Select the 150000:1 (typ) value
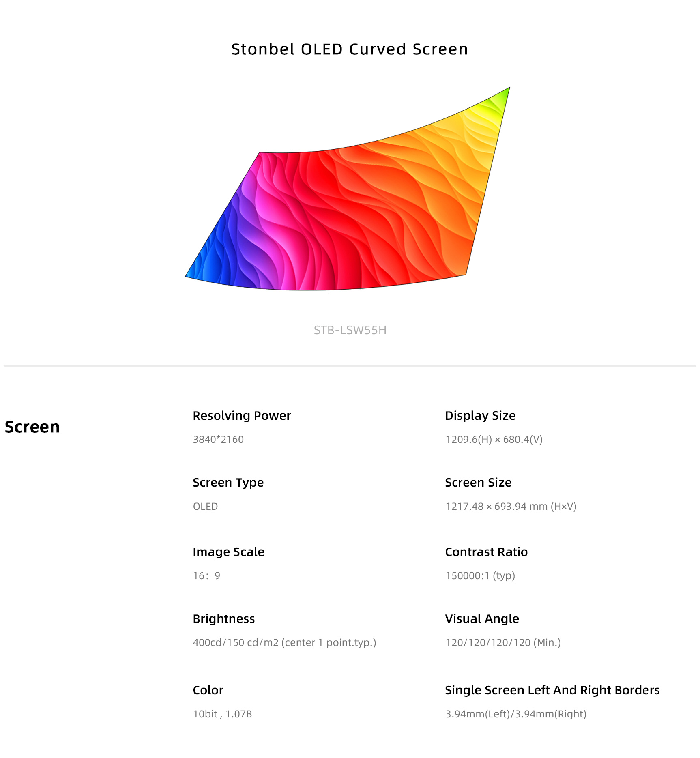The height and width of the screenshot is (758, 700). coord(480,576)
